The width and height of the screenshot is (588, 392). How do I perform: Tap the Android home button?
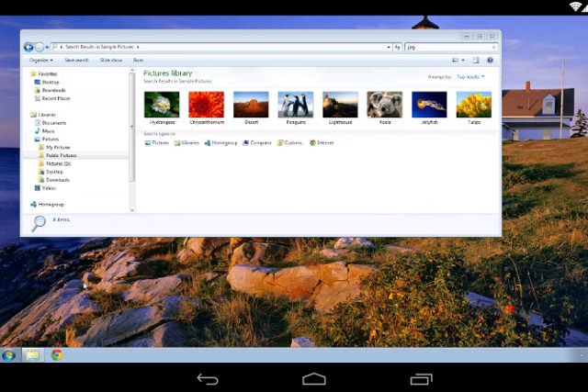(314, 379)
